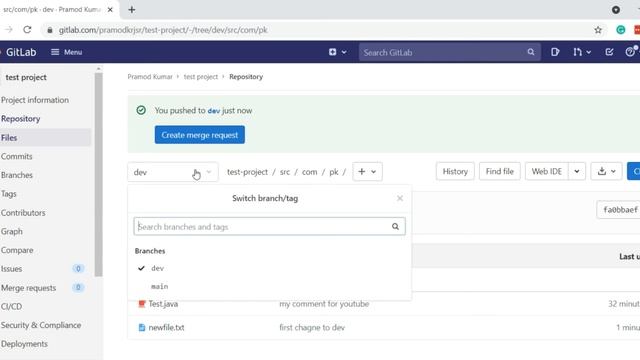640x360 pixels.
Task: Open Deployments in sidebar
Action: point(24,344)
